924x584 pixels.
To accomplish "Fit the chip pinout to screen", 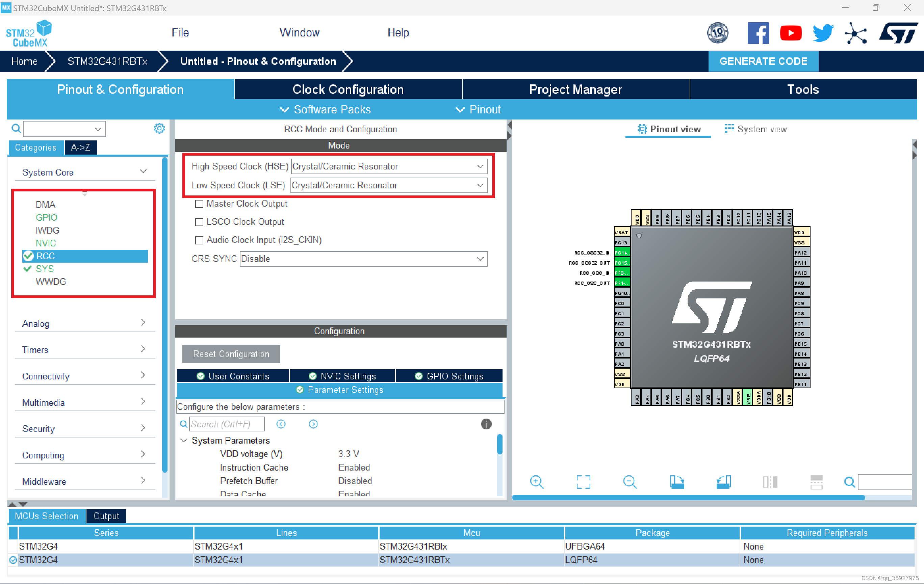I will pos(583,482).
